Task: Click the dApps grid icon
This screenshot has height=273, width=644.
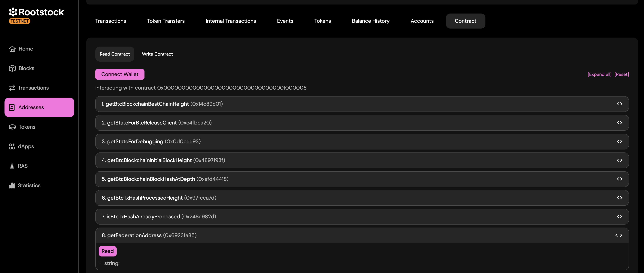Action: tap(12, 146)
